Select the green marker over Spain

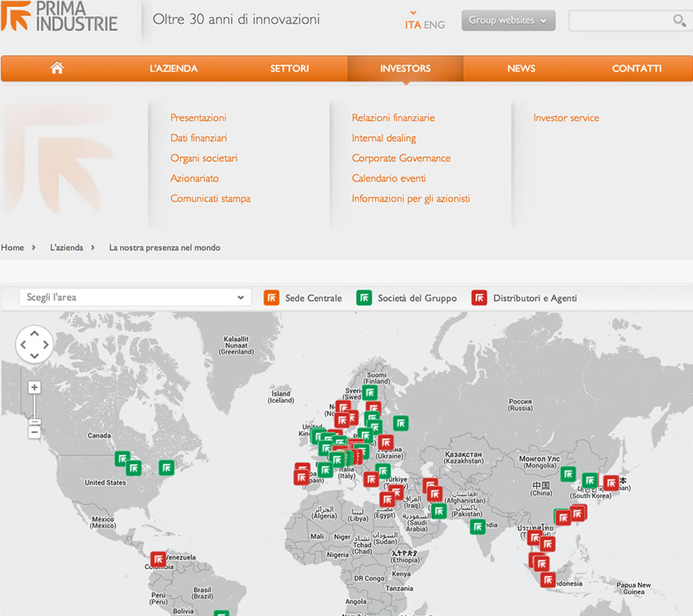325,470
